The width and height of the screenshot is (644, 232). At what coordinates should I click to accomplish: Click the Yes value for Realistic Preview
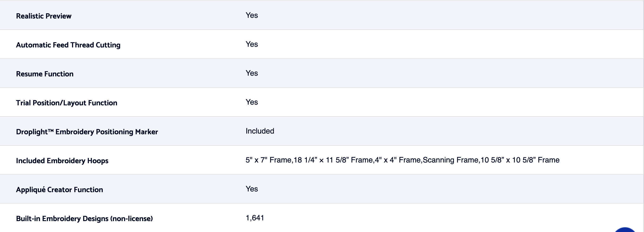coord(252,15)
